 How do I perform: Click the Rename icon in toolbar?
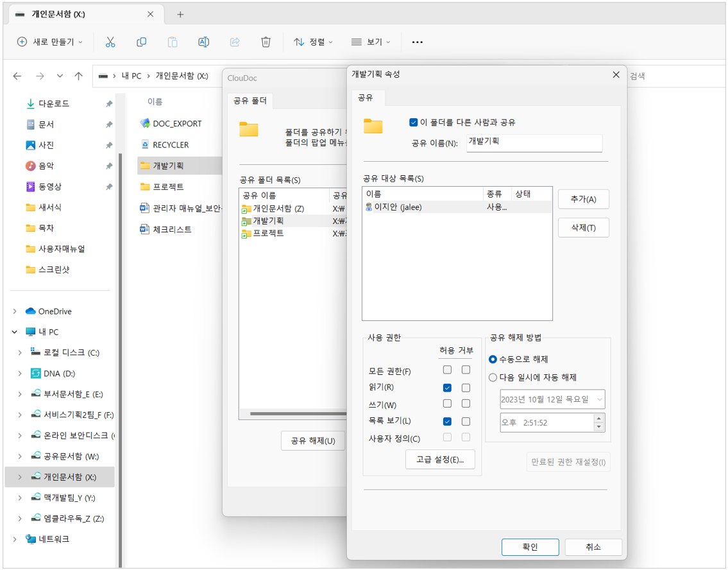203,42
